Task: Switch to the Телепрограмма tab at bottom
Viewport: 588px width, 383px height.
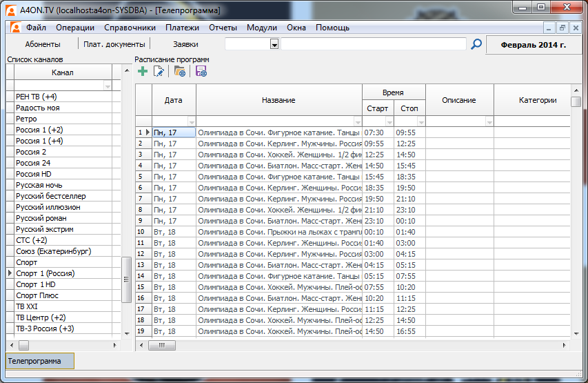Action: point(39,361)
